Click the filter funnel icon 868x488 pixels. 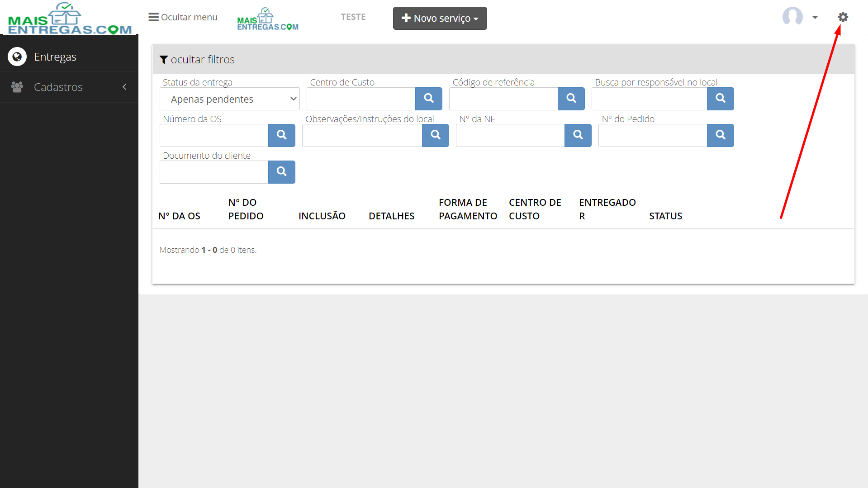coord(164,60)
